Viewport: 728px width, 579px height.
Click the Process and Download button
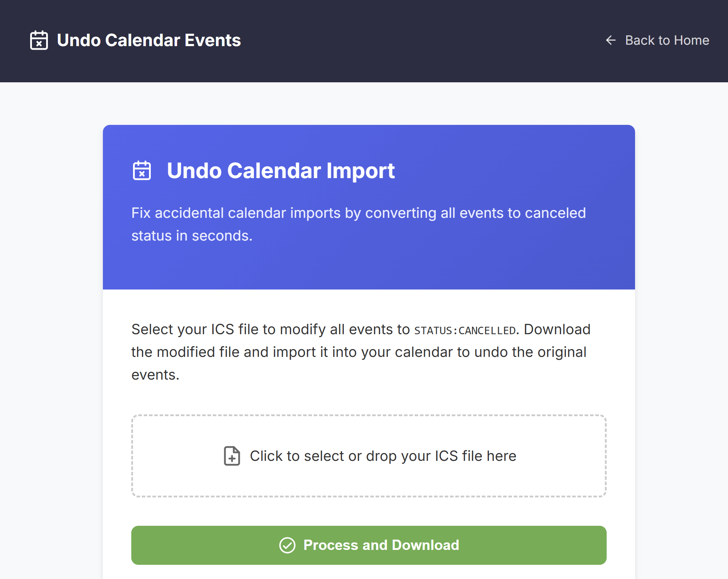coord(369,545)
